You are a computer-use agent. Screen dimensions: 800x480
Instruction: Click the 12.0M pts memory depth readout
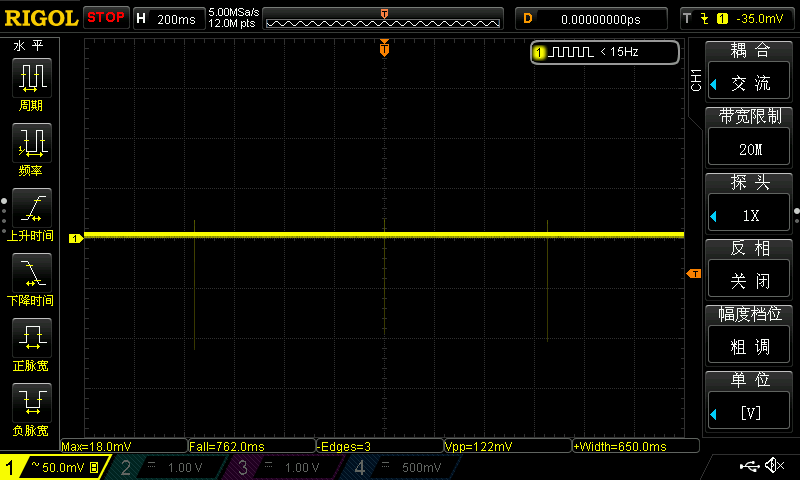tap(232, 23)
